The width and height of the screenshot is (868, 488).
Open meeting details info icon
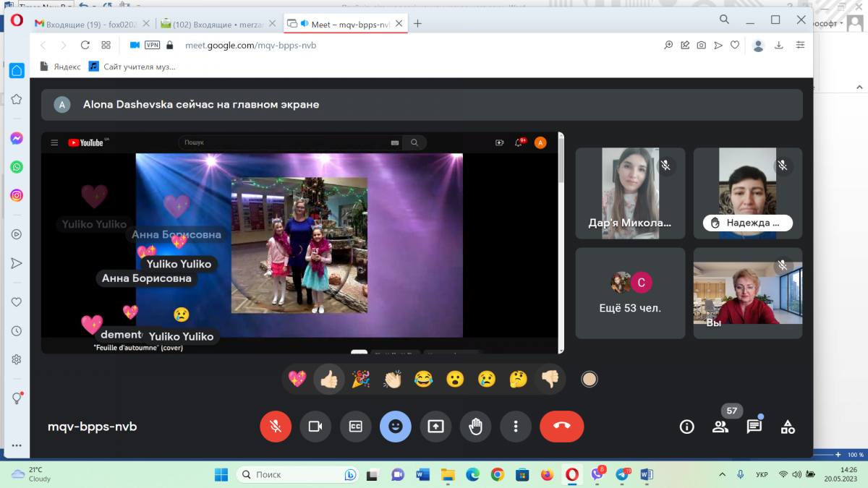click(686, 427)
